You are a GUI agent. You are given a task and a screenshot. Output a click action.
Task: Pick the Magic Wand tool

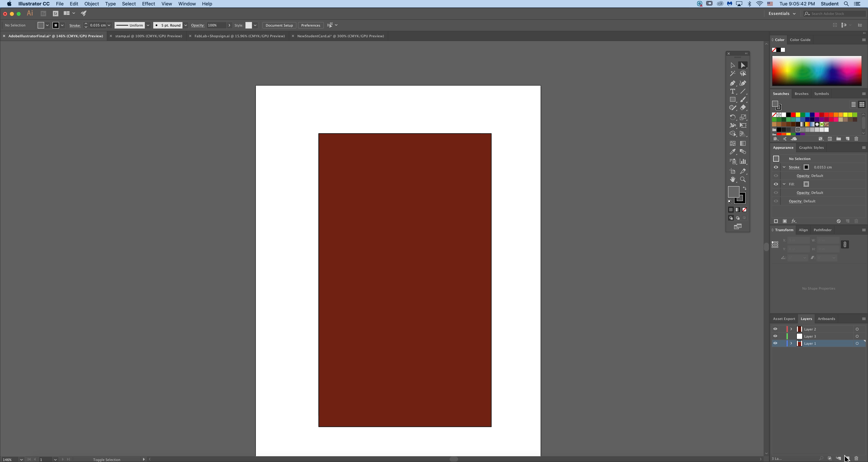[x=733, y=74]
